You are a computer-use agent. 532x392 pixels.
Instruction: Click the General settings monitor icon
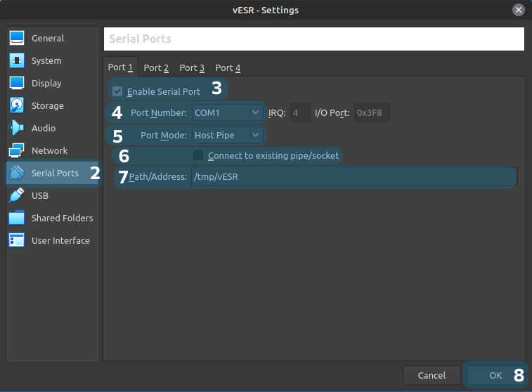(17, 38)
